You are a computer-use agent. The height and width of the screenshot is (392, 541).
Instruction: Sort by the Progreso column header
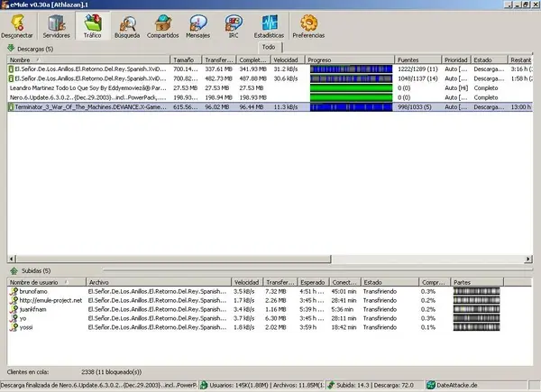350,59
